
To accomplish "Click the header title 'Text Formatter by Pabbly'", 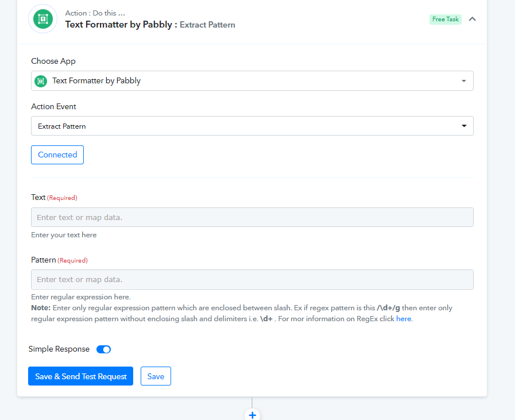I will [119, 25].
